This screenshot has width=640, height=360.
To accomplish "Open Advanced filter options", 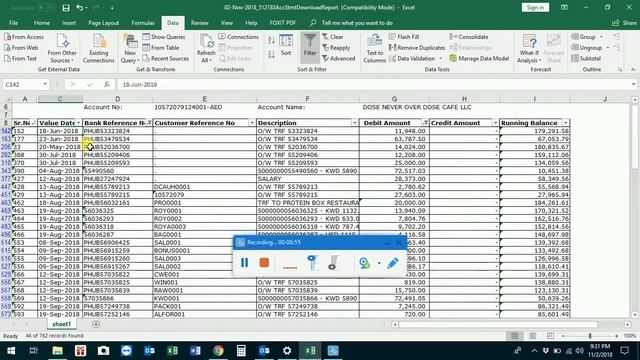I will click(338, 58).
